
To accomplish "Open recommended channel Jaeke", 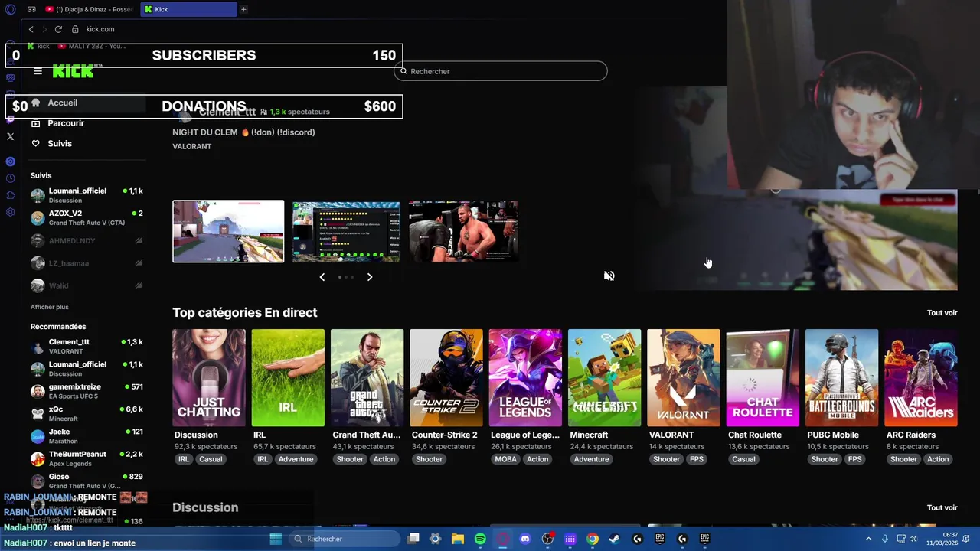I will 87,436.
